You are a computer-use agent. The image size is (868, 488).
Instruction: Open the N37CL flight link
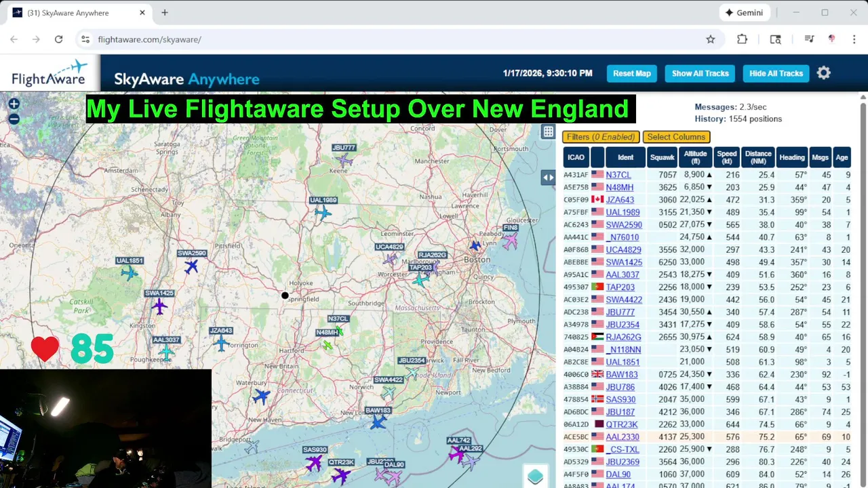pos(618,176)
